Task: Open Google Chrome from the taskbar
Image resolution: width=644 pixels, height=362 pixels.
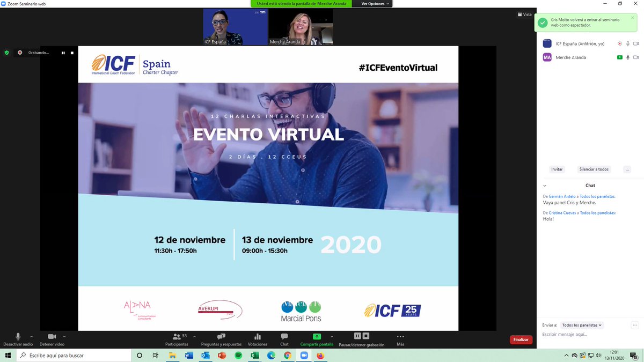Action: click(x=287, y=355)
